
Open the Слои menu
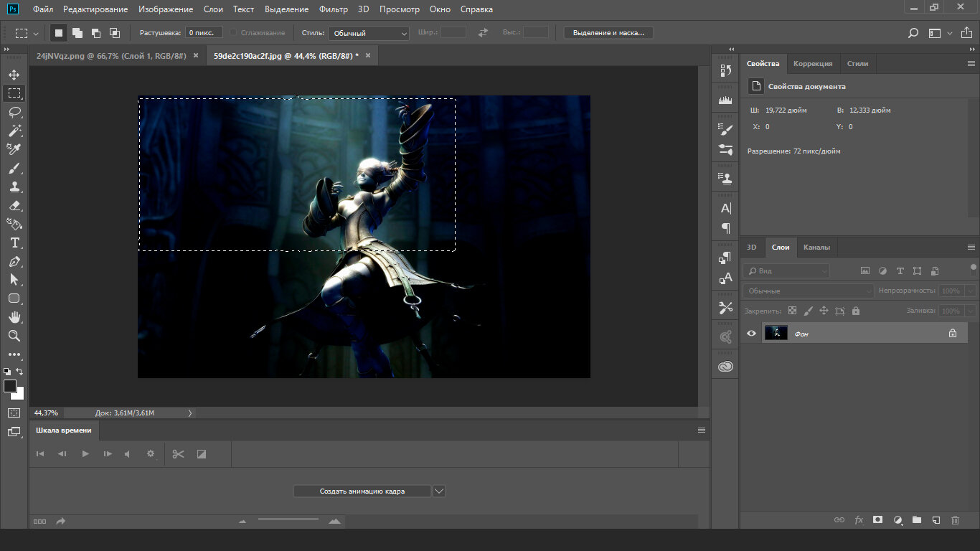pyautogui.click(x=213, y=9)
